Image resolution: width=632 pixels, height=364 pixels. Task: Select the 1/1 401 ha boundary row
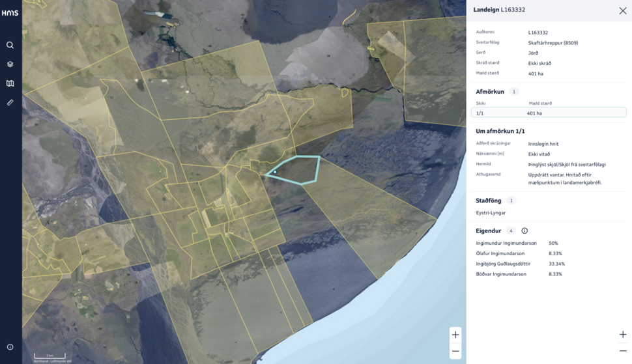(548, 113)
